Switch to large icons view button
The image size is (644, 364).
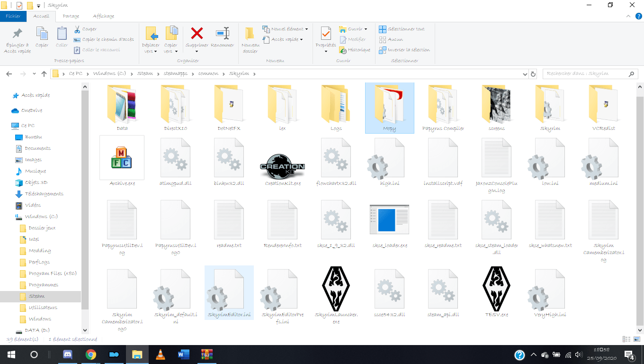pyautogui.click(x=636, y=339)
